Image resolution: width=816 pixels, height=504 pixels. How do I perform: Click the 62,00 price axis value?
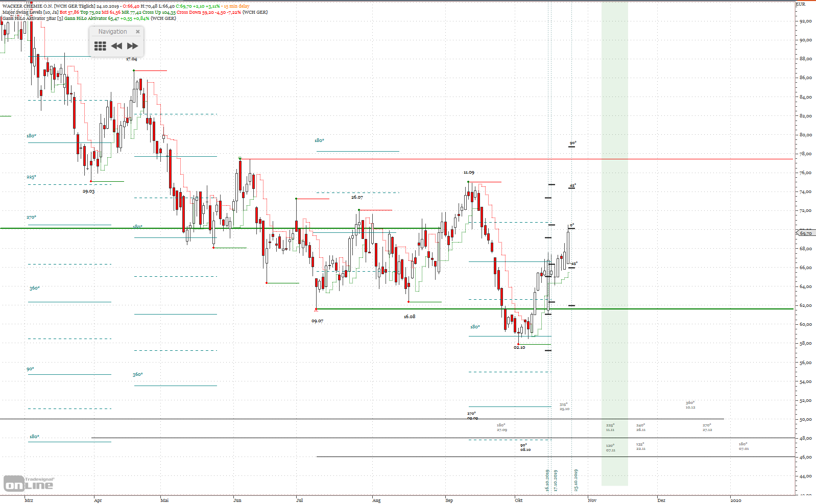tap(806, 305)
